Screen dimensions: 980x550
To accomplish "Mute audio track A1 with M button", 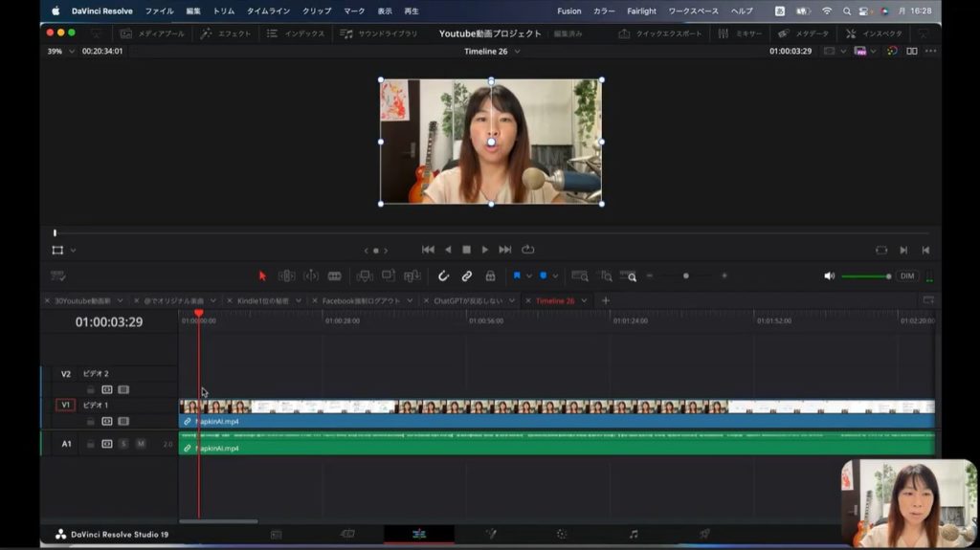I will click(141, 444).
